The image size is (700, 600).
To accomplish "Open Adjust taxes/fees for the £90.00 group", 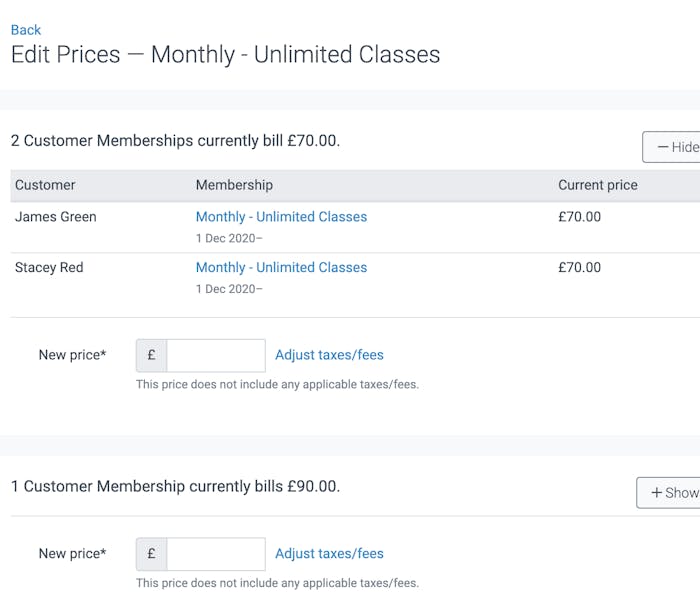I will click(329, 554).
